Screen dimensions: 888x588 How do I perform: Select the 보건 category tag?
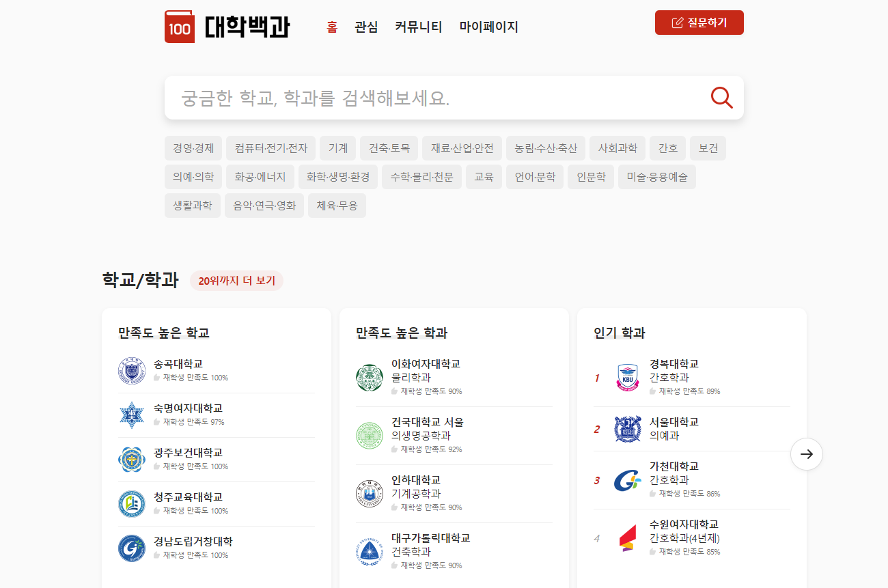pyautogui.click(x=708, y=148)
